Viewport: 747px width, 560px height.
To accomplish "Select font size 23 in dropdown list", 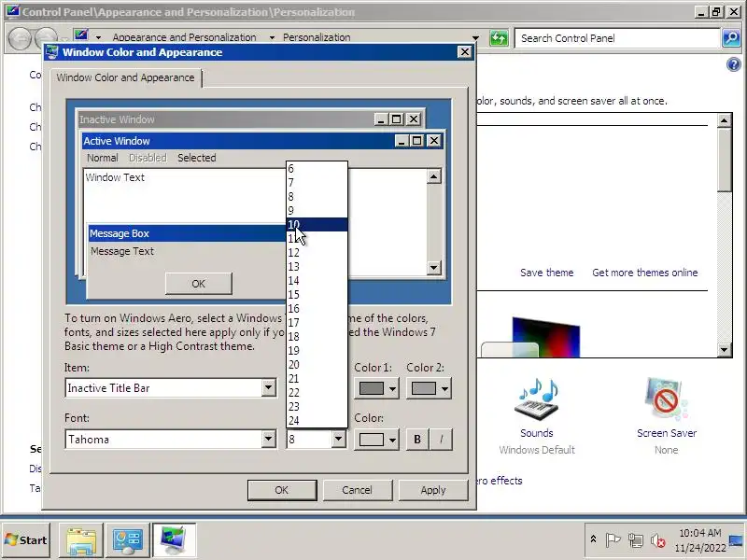I will point(317,406).
